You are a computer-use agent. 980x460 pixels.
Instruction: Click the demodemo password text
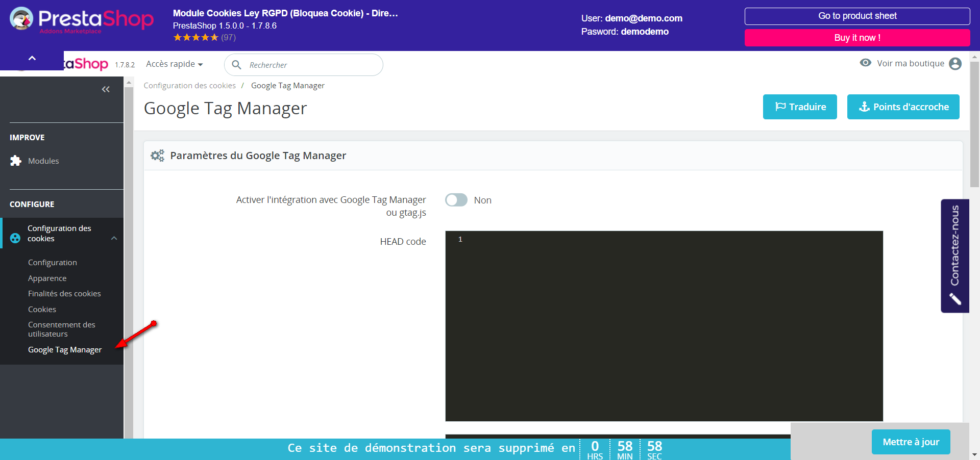[645, 32]
